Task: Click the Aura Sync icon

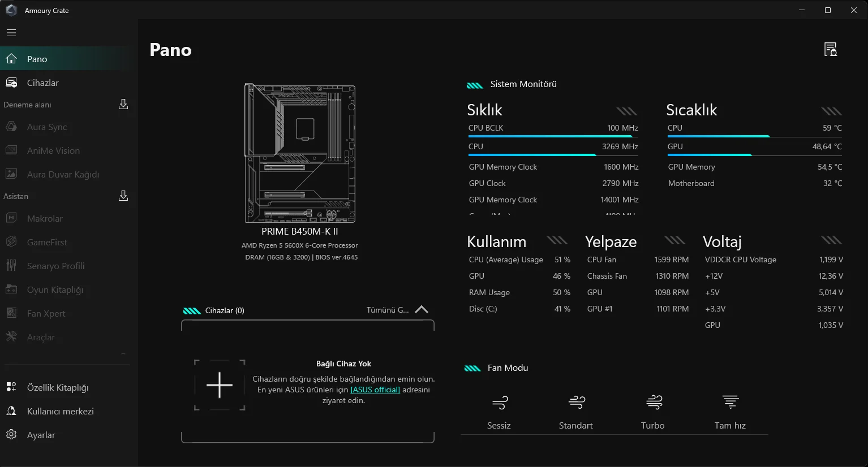Action: click(11, 127)
